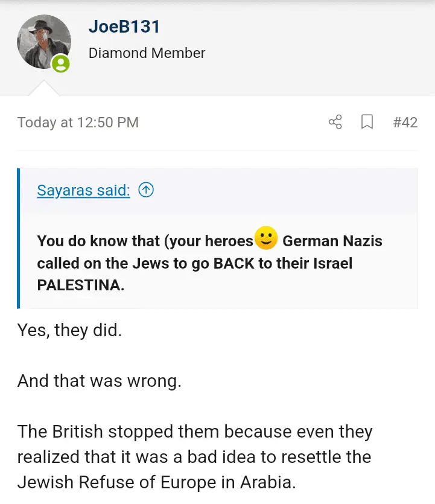Click the "And that was wrong." line
Screen dimensions: 435x504
point(99,381)
